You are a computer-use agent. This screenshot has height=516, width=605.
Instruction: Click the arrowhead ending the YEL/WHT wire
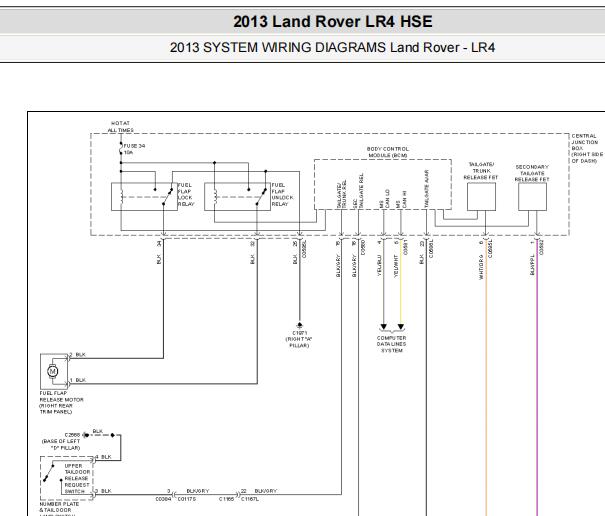pos(401,327)
